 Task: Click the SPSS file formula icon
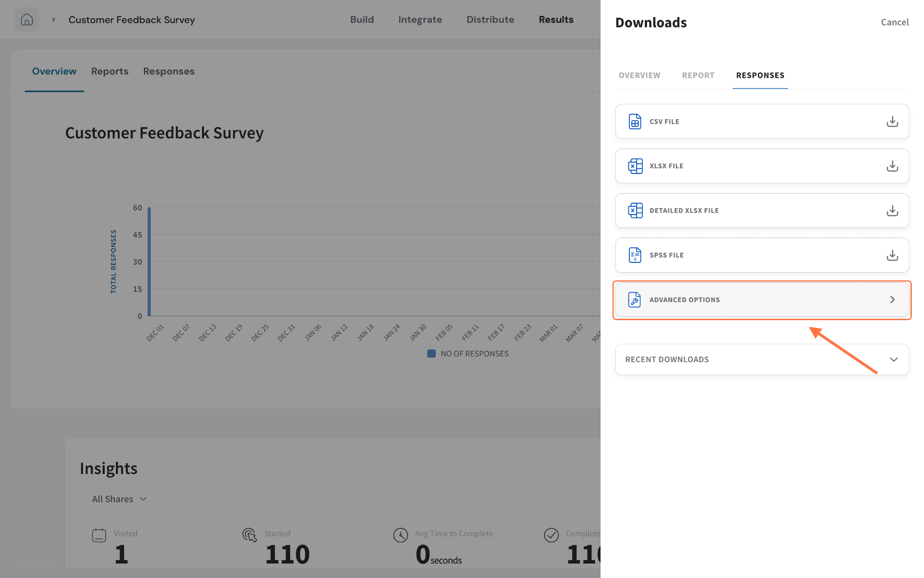pos(635,255)
